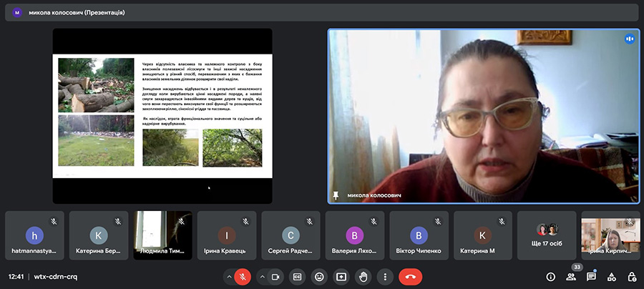Expand the audio settings arrow beside the microphone
The image size is (644, 289).
(x=229, y=277)
